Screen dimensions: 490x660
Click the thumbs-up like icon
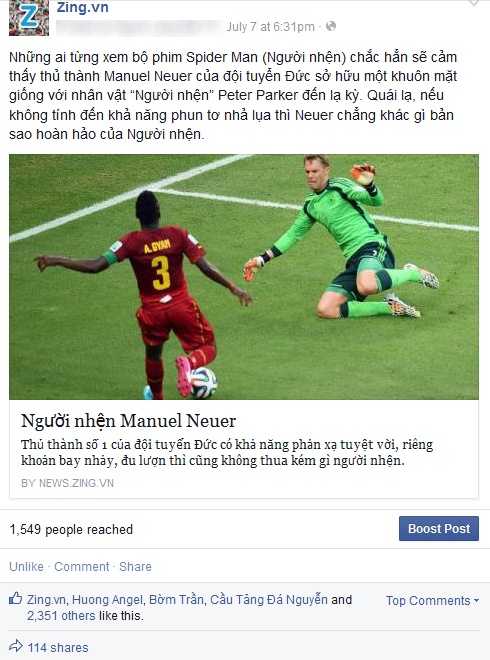pyautogui.click(x=16, y=598)
